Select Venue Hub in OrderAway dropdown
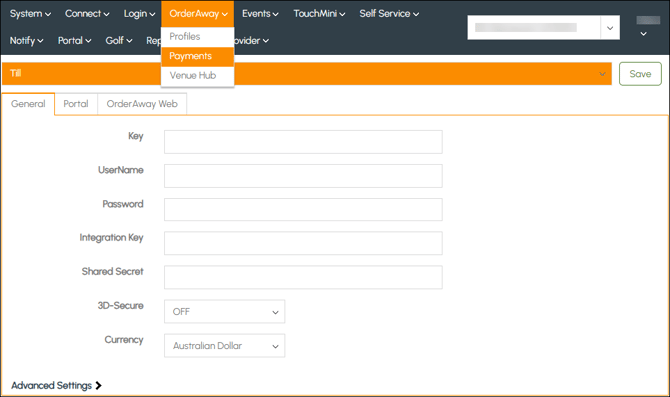 click(197, 76)
